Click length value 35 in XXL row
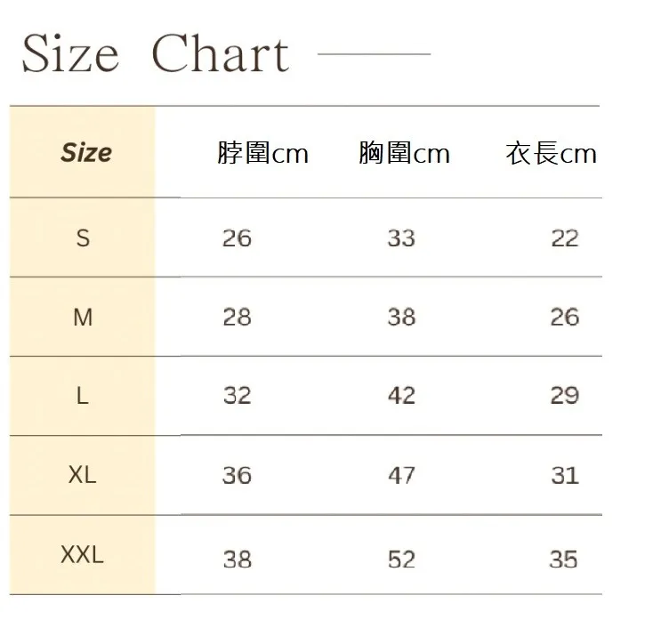The image size is (669, 644). click(564, 559)
